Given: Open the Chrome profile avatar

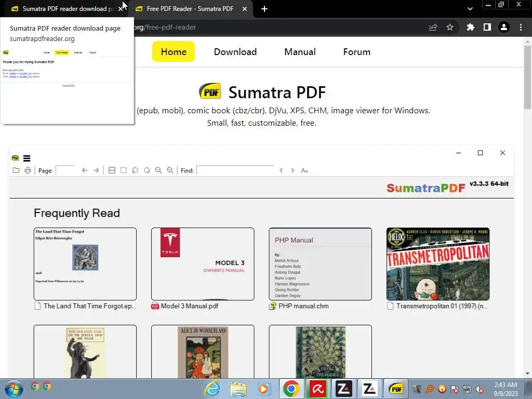Looking at the screenshot, I should 504,27.
